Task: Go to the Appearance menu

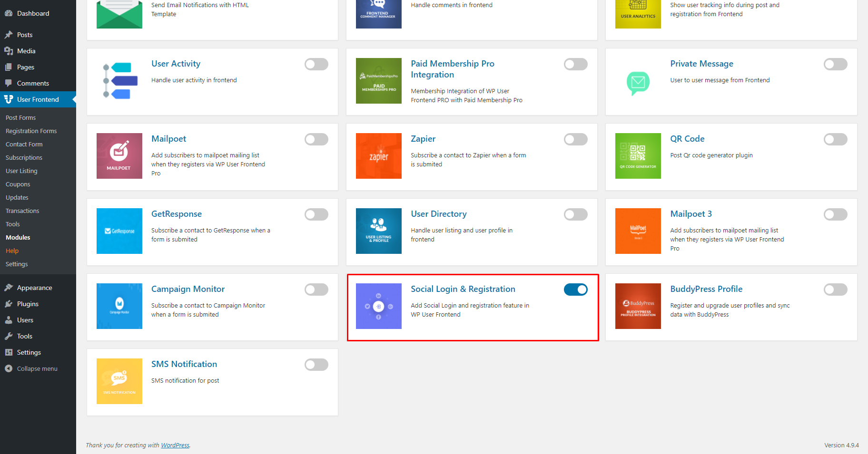Action: coord(38,288)
